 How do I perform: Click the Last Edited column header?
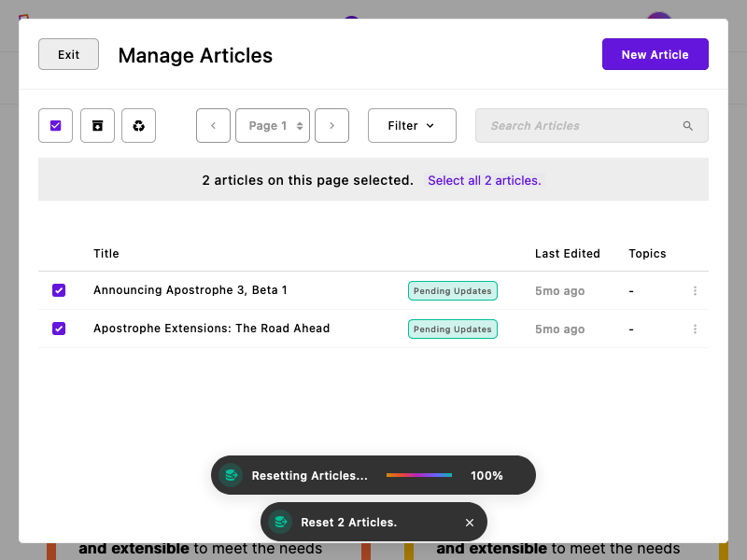pyautogui.click(x=568, y=253)
